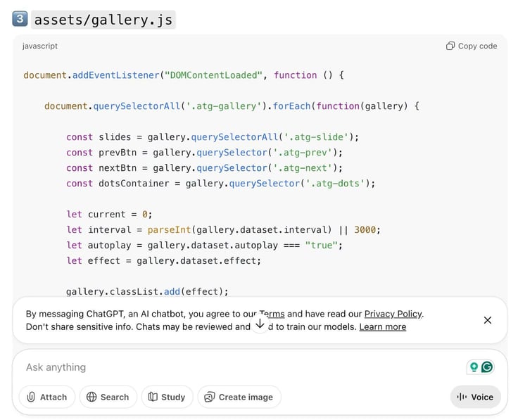
Task: Click the javascript language label
Action: [x=40, y=46]
